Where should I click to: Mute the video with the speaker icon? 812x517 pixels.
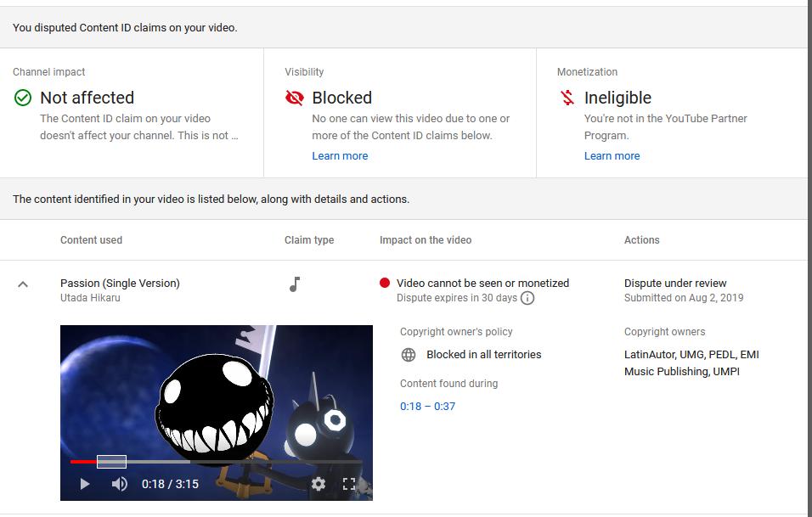[120, 484]
